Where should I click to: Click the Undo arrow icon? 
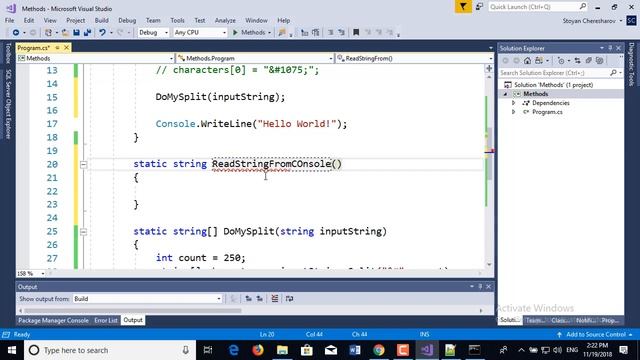tap(102, 32)
